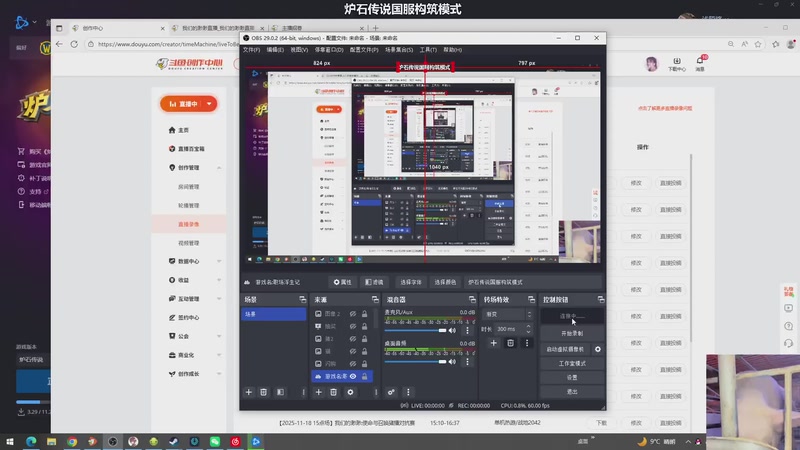Open the 视图(V) menu in OBS

[299, 49]
